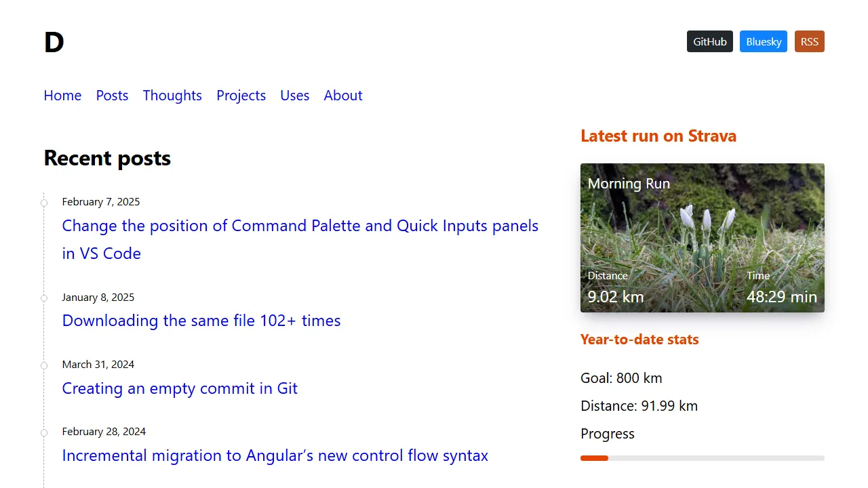
Task: Visit the Uses page
Action: coord(294,96)
